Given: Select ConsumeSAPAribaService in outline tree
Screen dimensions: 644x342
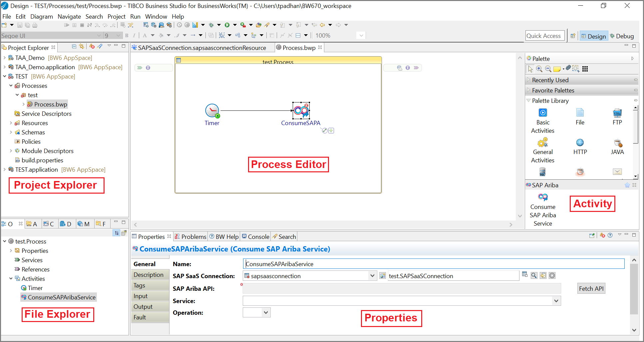Looking at the screenshot, I should 59,297.
